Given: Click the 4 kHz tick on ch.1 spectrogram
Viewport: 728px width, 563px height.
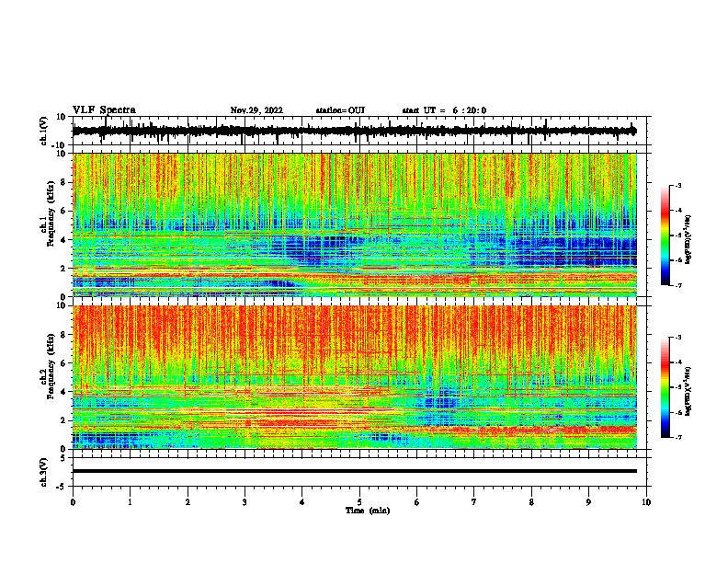Looking at the screenshot, I should pyautogui.click(x=64, y=240).
